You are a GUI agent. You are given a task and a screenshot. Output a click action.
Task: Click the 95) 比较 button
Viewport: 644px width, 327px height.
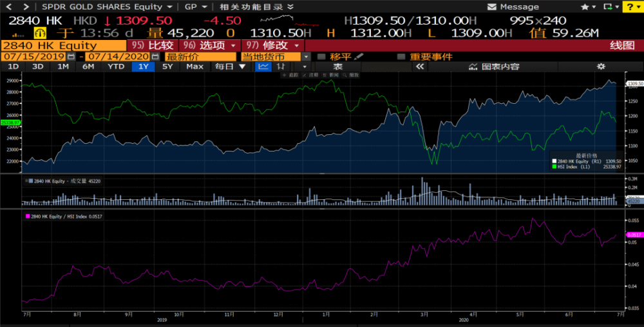[x=153, y=45]
